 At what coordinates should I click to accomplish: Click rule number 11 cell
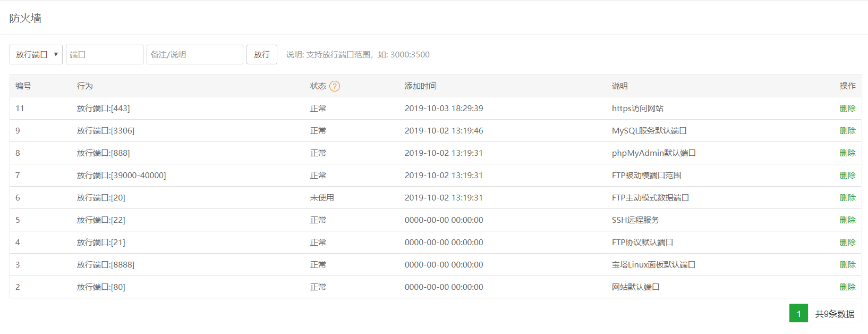20,108
